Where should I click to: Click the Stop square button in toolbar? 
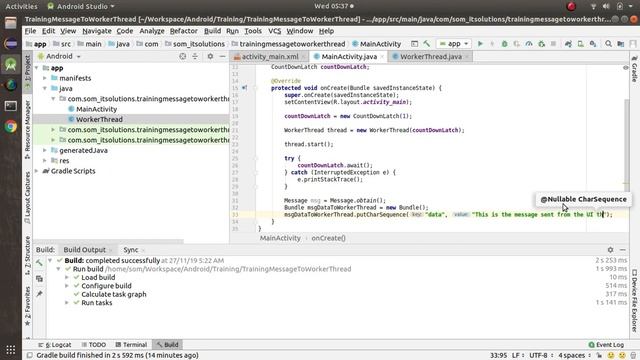point(553,44)
